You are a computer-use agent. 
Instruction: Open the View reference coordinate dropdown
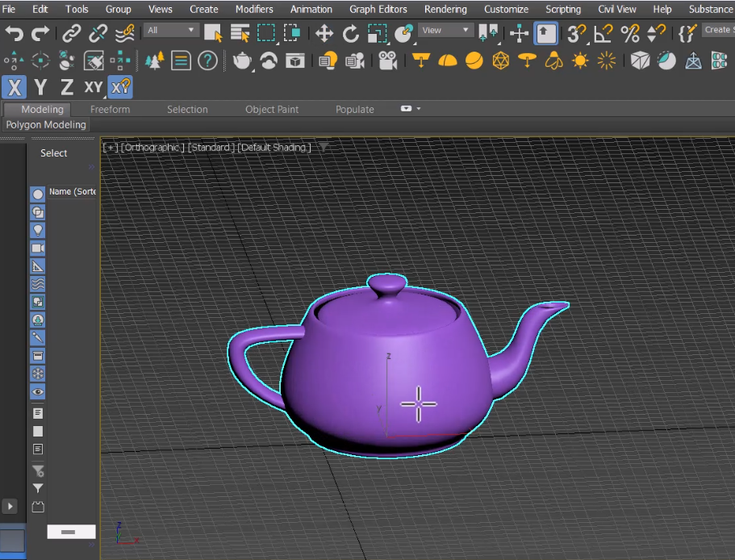445,31
